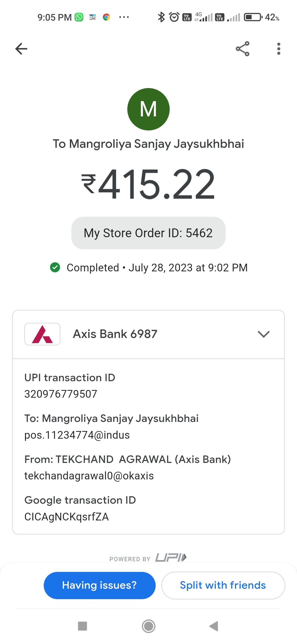Tap the My Store Order ID chip
Screen dimensions: 297x644
pos(148,233)
